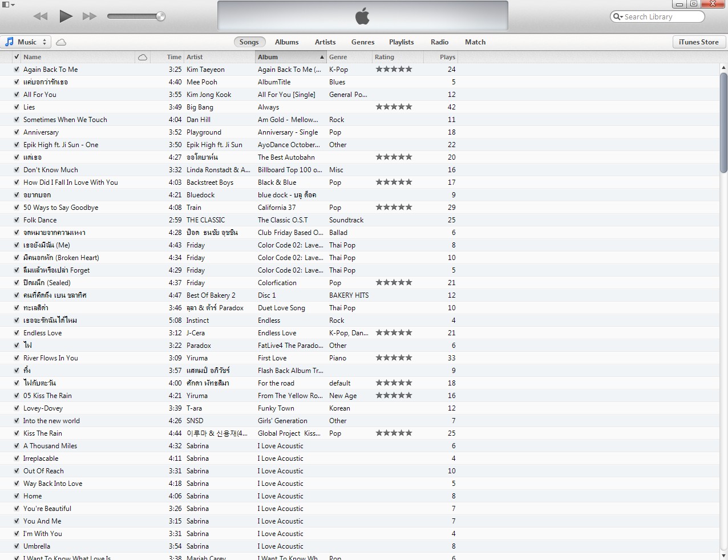Select the song A Thousand Miles
Screen dimensions: 728x560
50,446
